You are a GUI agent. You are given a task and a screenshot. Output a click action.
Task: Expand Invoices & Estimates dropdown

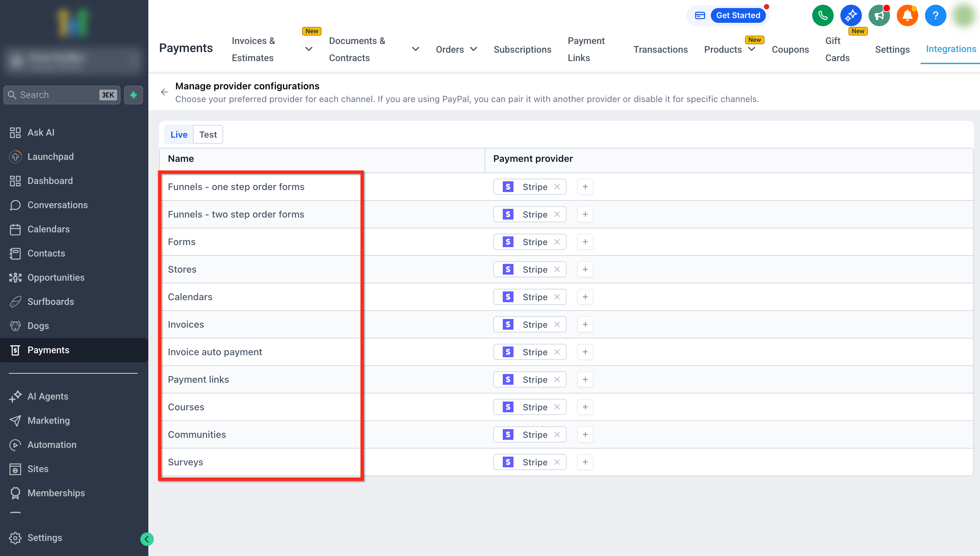pyautogui.click(x=309, y=49)
